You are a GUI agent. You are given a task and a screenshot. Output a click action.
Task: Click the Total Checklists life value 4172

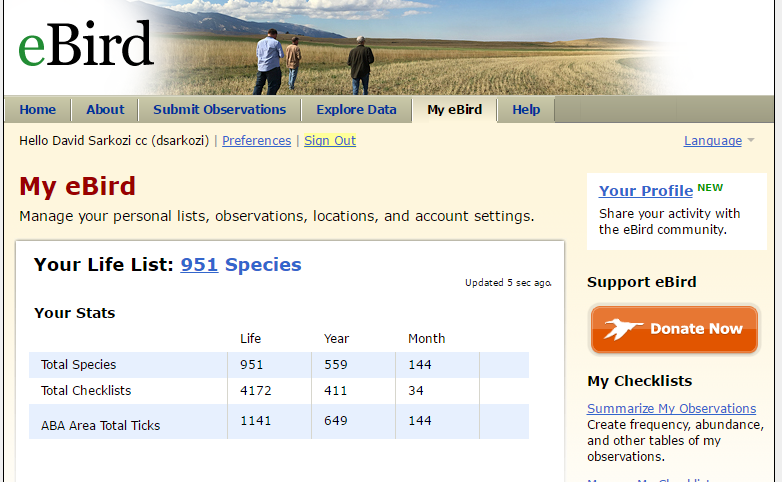(255, 391)
